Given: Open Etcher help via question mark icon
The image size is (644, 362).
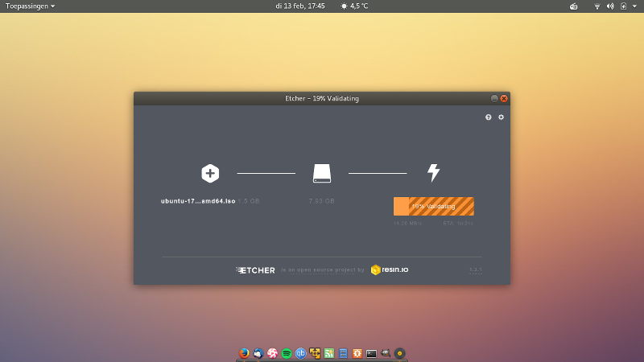Looking at the screenshot, I should click(x=488, y=117).
